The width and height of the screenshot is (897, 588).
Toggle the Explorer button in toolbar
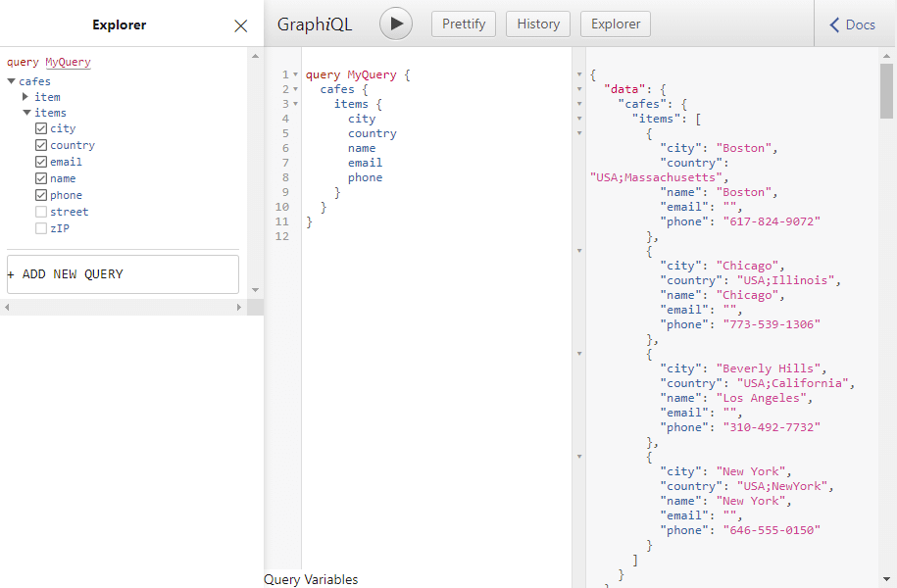click(x=616, y=24)
